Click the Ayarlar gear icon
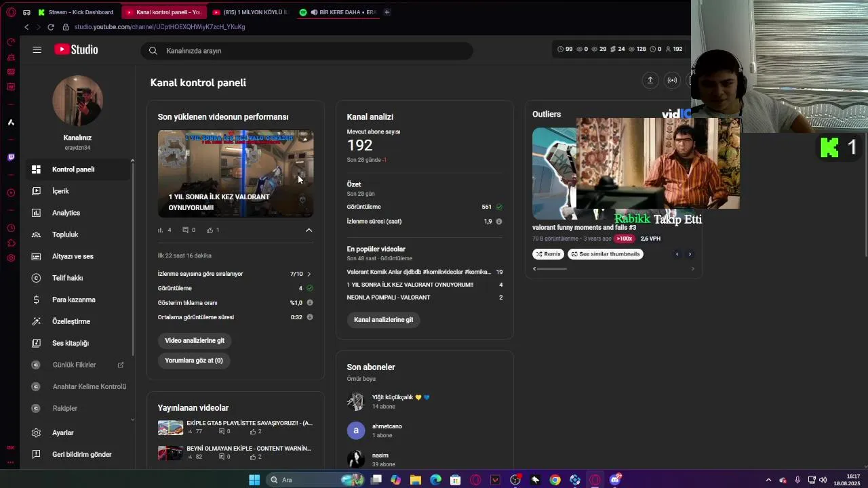868x488 pixels. coord(37,432)
